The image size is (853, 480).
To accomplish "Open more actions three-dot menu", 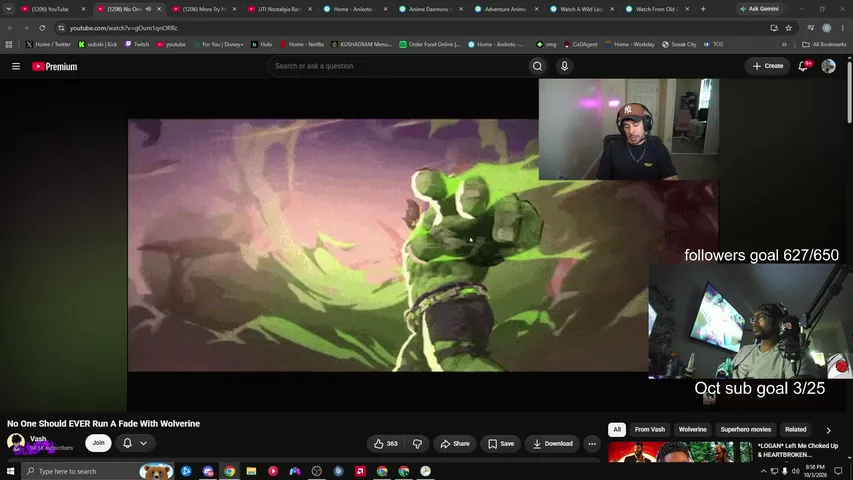I will click(592, 444).
